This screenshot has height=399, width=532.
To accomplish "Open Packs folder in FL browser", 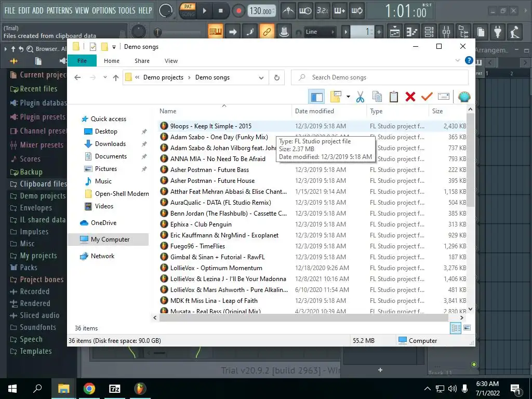I will pyautogui.click(x=29, y=268).
